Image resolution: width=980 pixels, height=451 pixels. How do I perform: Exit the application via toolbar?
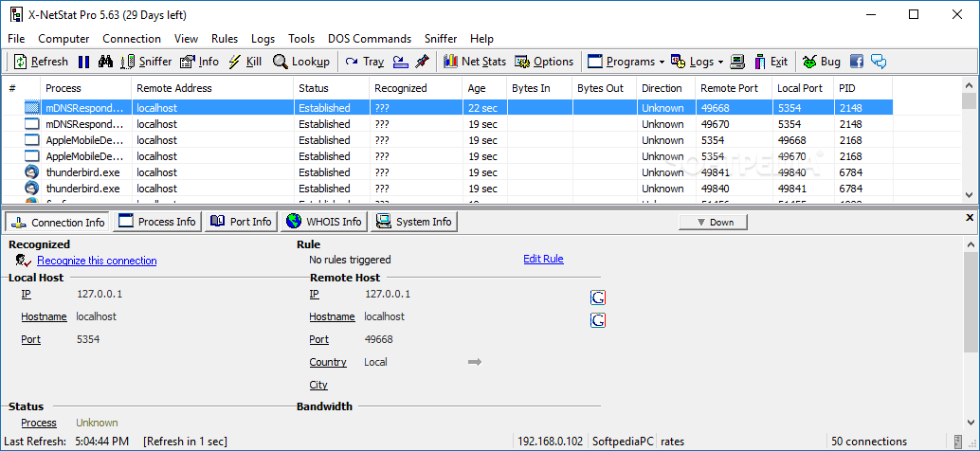coord(771,62)
